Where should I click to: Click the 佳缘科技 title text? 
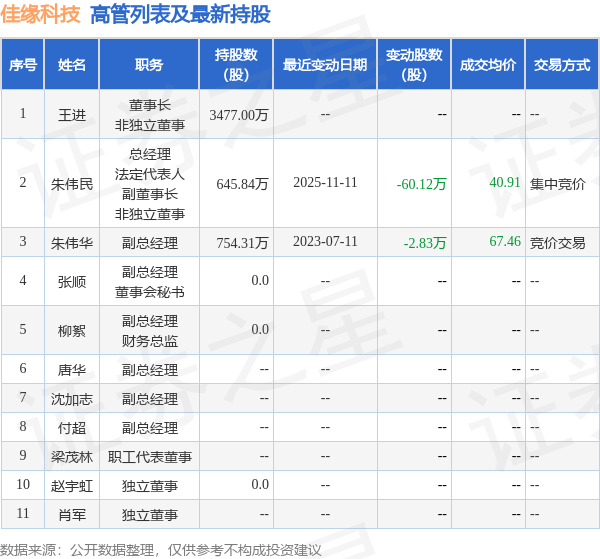[x=41, y=15]
